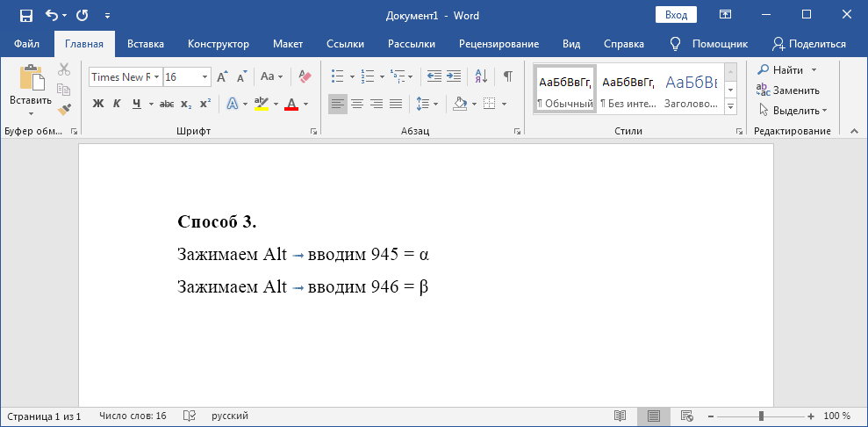The image size is (868, 427).
Task: Toggle paragraph marks display (¶)
Action: click(x=507, y=76)
